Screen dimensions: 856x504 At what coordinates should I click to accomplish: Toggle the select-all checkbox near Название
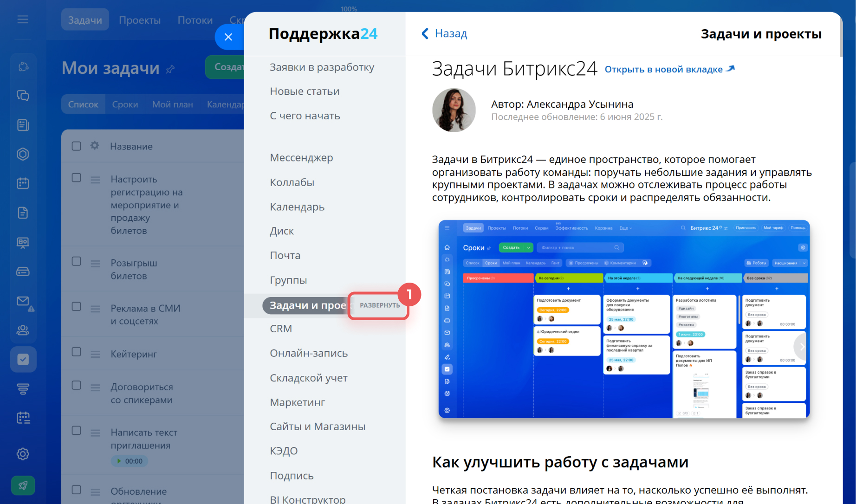tap(77, 146)
